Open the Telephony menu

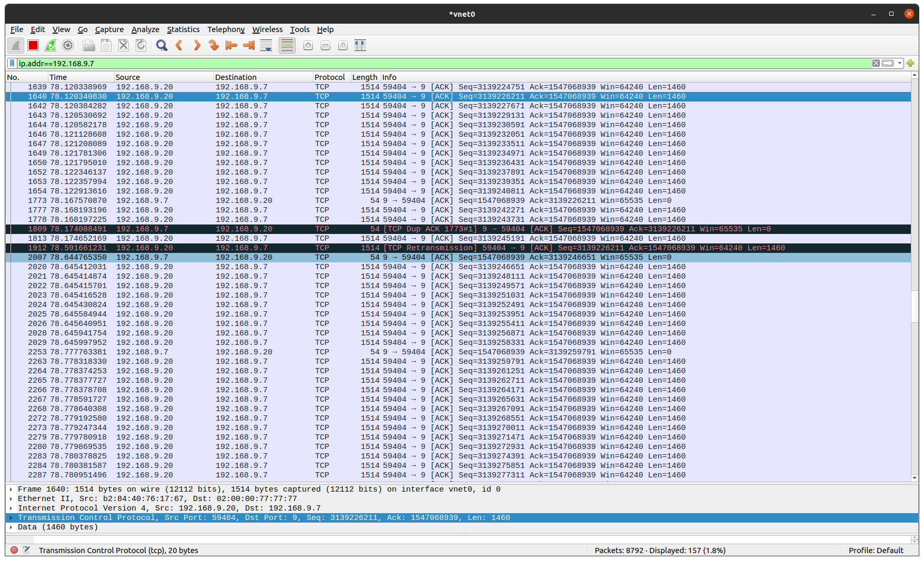[226, 29]
